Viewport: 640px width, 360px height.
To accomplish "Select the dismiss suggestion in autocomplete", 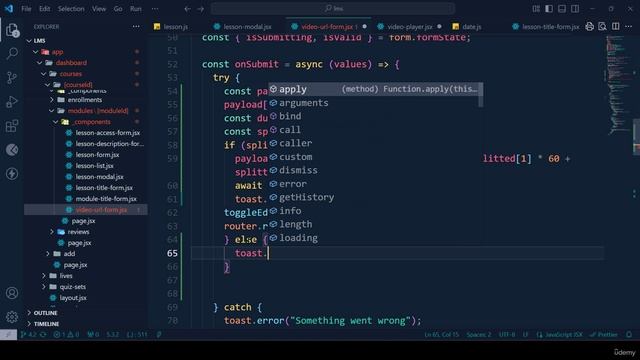I will pyautogui.click(x=373, y=170).
